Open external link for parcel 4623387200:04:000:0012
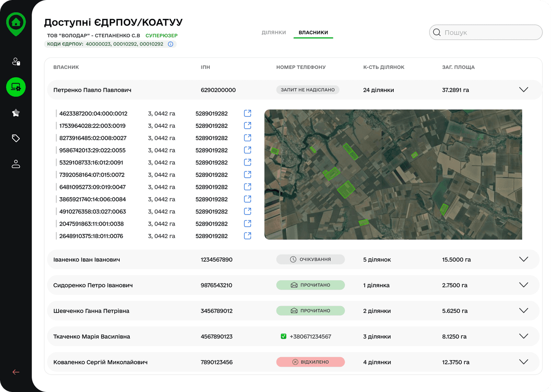The image size is (552, 392). tap(247, 114)
